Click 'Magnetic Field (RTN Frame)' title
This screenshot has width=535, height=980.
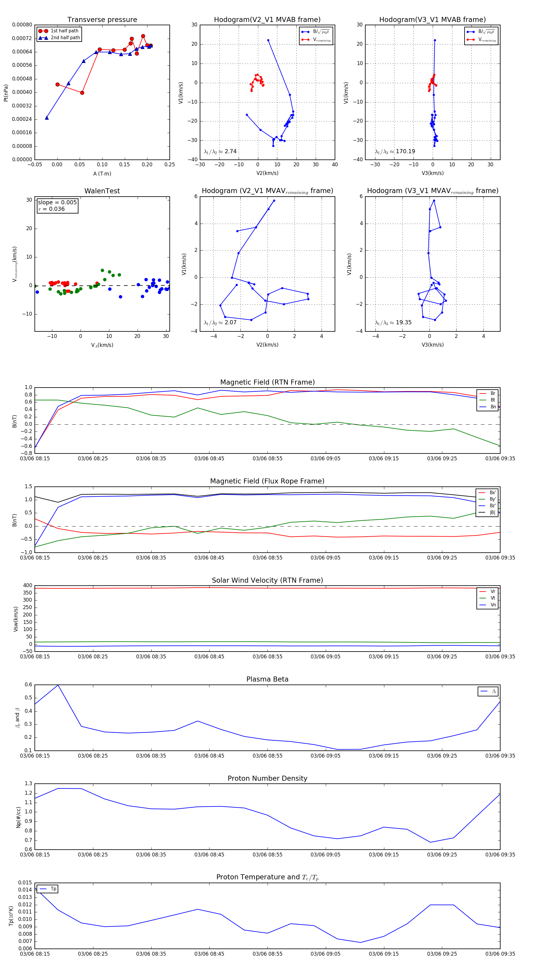pyautogui.click(x=267, y=382)
